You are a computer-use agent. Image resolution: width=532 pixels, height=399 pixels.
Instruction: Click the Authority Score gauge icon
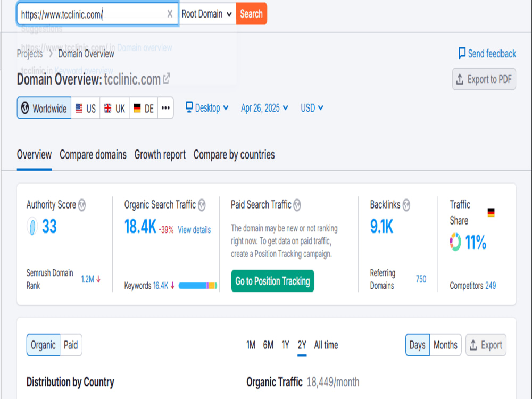[x=32, y=226]
